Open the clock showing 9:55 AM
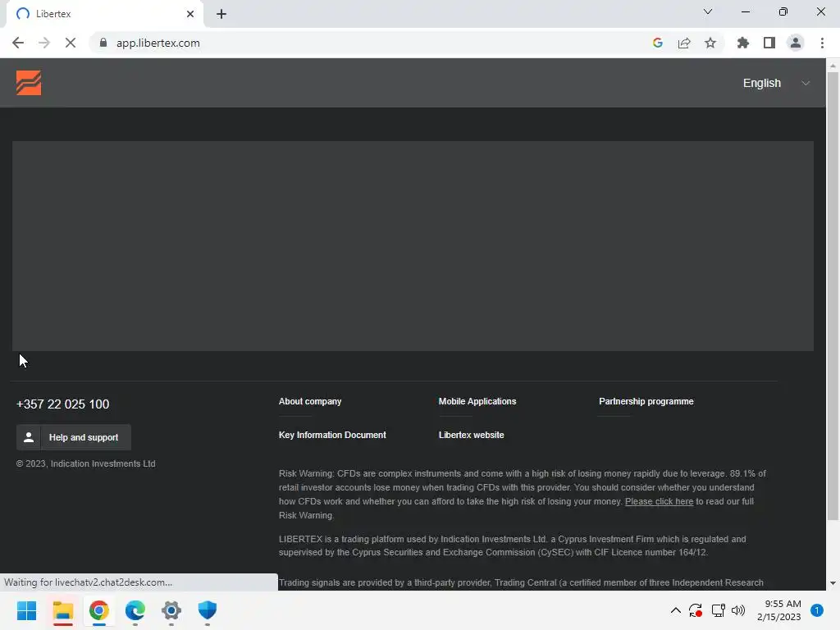Screen dimensions: 840x630 pos(779,610)
